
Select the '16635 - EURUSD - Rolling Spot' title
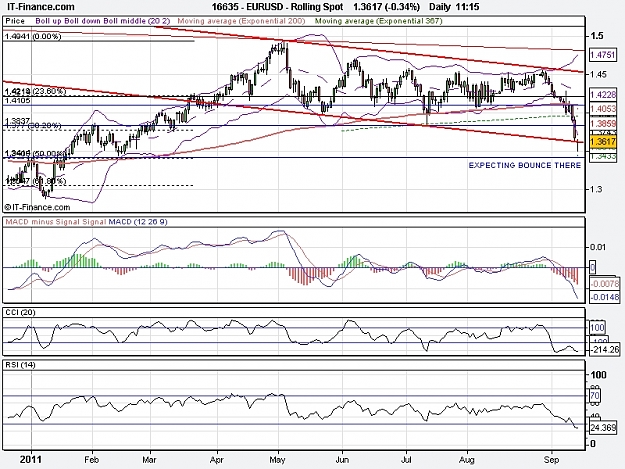(277, 7)
